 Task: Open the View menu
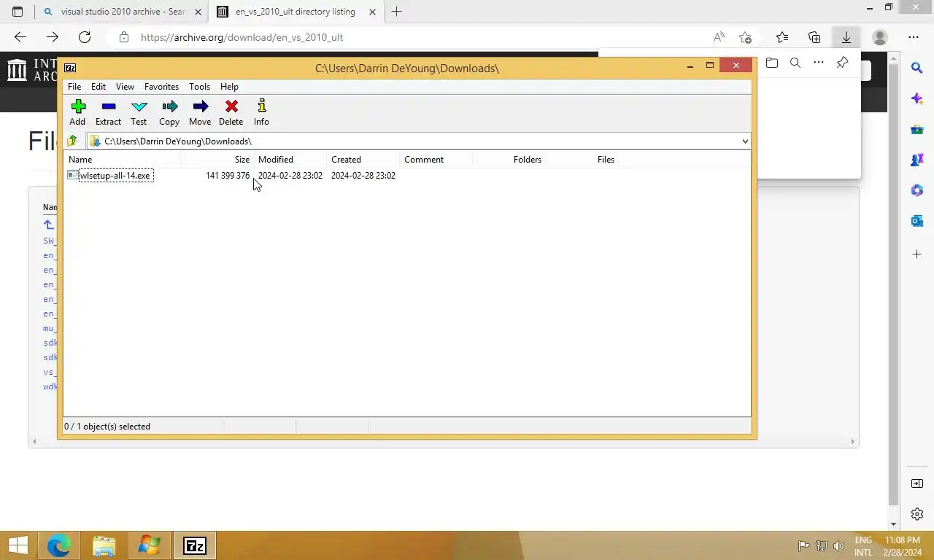[x=125, y=86]
